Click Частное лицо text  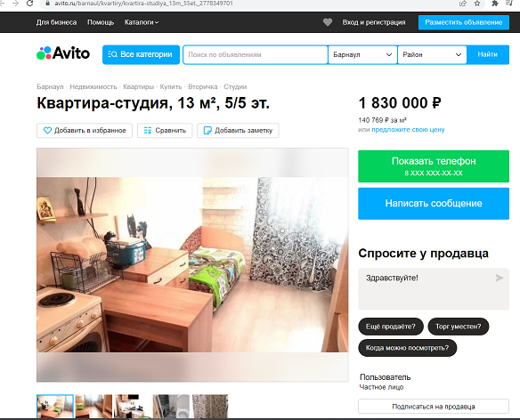(x=381, y=387)
